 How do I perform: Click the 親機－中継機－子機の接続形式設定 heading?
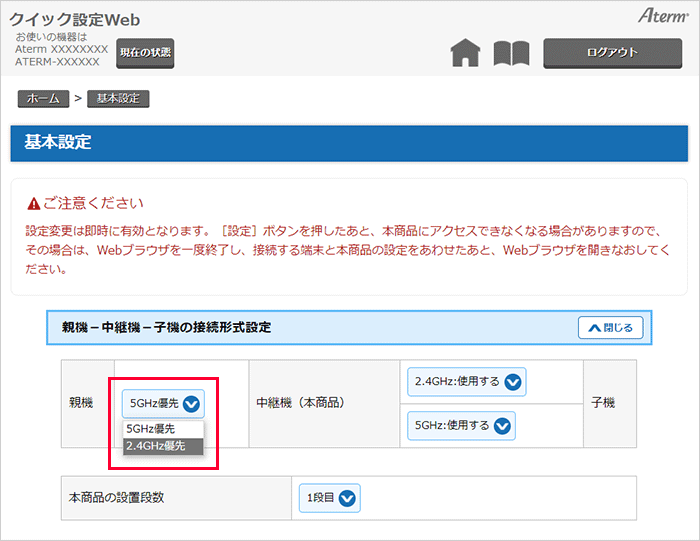point(166,327)
